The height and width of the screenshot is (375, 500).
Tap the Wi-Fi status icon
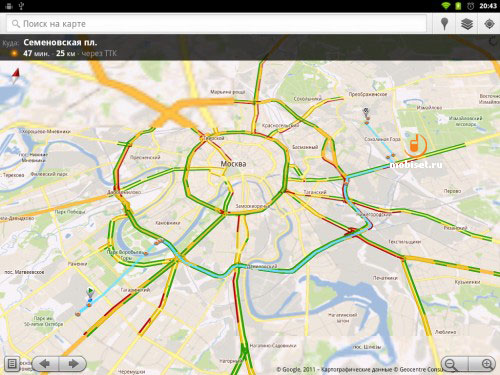445,6
